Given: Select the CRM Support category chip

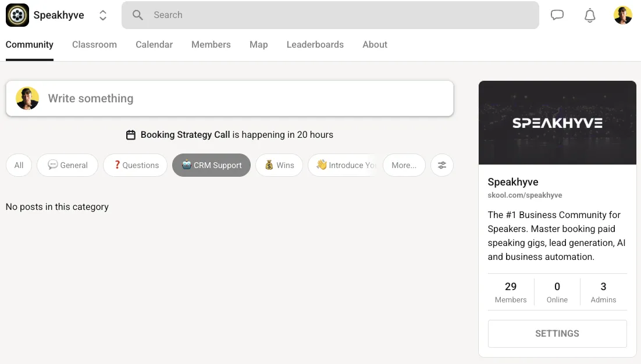Looking at the screenshot, I should 211,165.
